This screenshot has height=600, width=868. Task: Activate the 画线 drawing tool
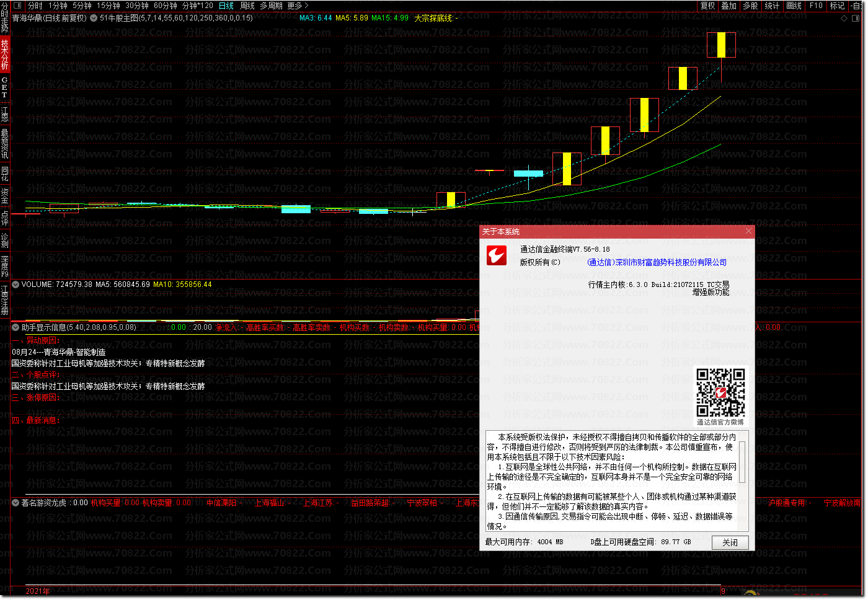click(x=794, y=6)
